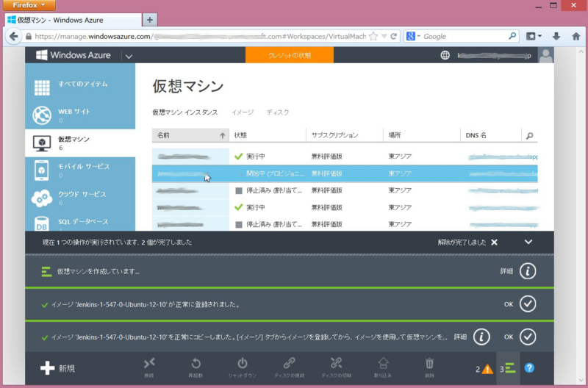Open the warning alerts indicator showing 2
Screen dimensions: 588x388
[484, 369]
